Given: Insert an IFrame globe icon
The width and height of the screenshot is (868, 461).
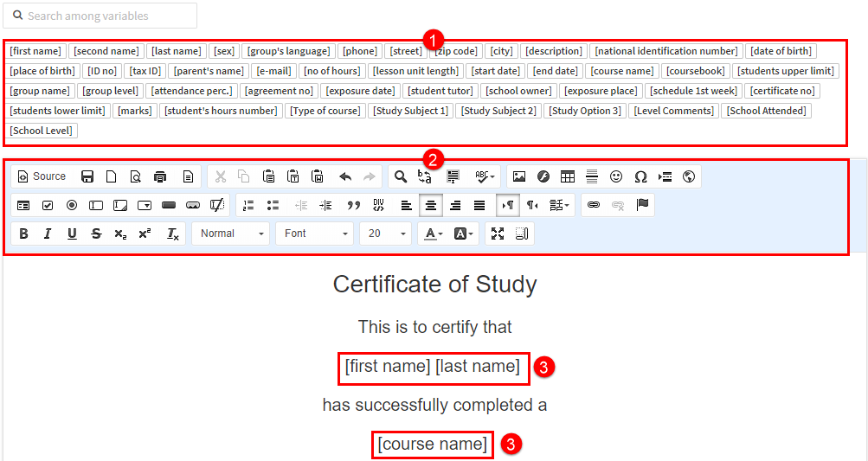Looking at the screenshot, I should pyautogui.click(x=689, y=176).
